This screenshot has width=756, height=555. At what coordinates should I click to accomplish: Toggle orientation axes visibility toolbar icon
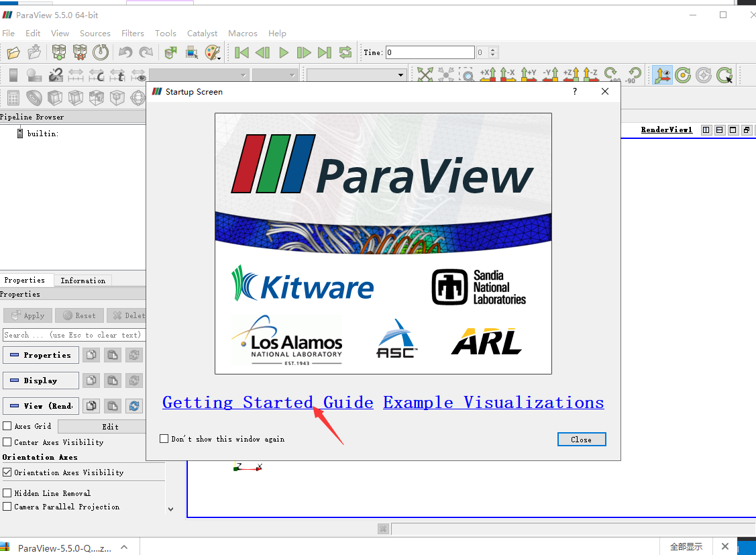coord(663,74)
